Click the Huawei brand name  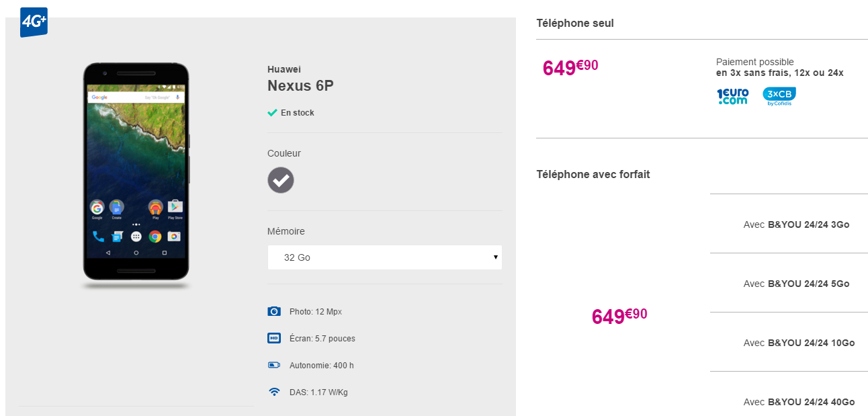click(284, 69)
